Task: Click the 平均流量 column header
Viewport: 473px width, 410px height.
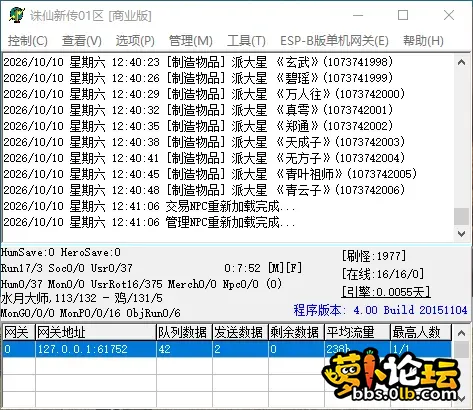Action: (357, 332)
